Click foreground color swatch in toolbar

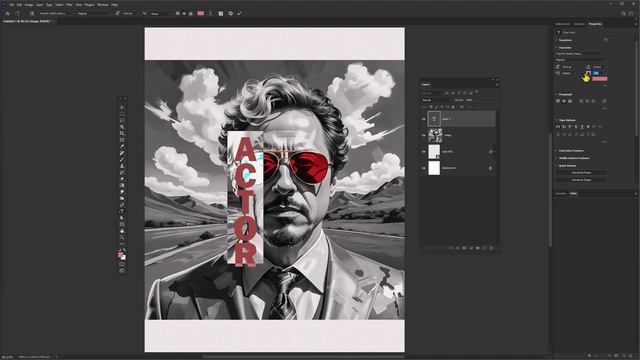[120, 255]
